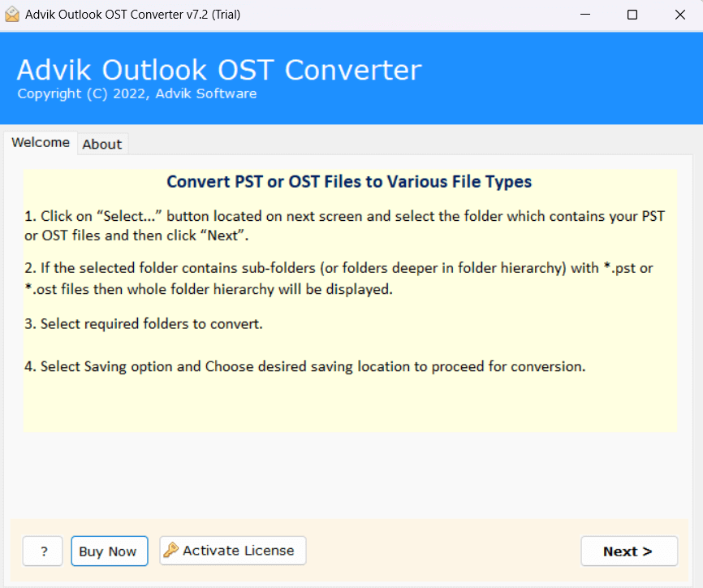Viewport: 703px width, 588px height.
Task: Proceed with the Next > button
Action: click(628, 551)
